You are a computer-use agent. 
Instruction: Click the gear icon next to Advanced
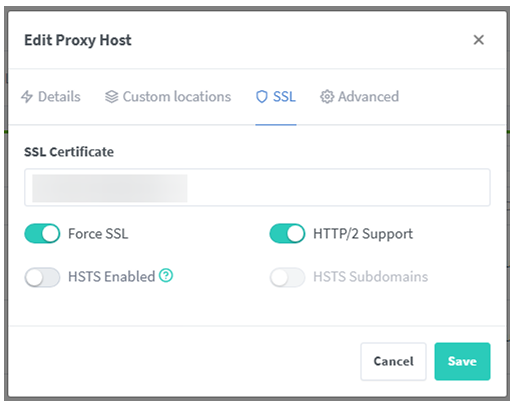(x=327, y=97)
